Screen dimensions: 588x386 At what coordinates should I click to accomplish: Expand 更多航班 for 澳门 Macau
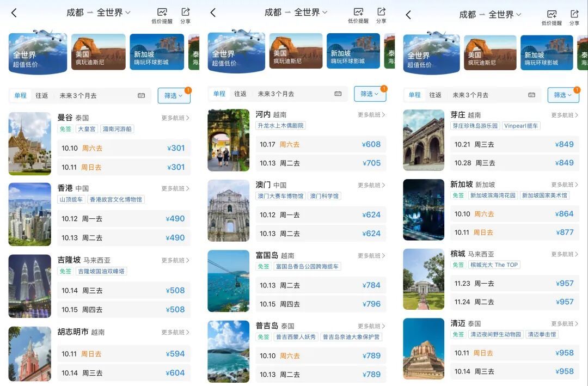pyautogui.click(x=371, y=185)
